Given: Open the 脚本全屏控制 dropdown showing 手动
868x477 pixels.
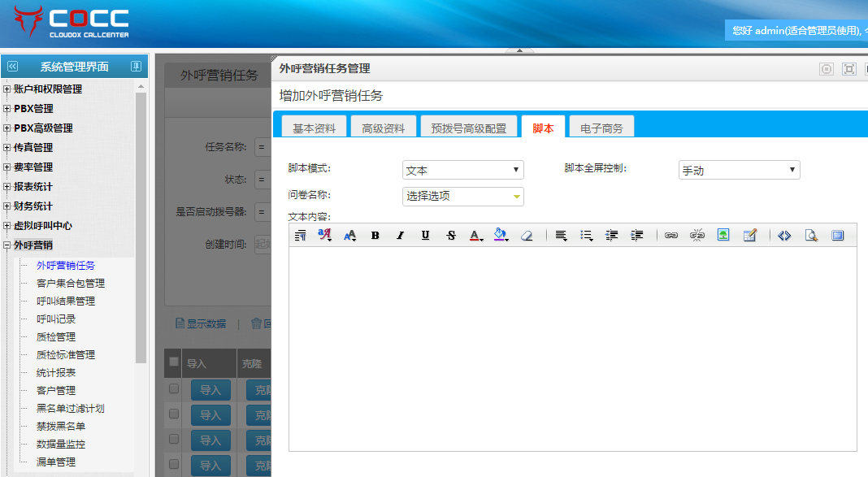Looking at the screenshot, I should pyautogui.click(x=739, y=170).
